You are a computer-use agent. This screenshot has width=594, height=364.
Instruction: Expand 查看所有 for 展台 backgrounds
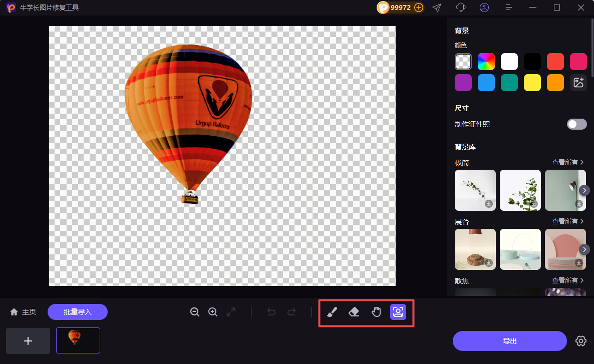[567, 222]
